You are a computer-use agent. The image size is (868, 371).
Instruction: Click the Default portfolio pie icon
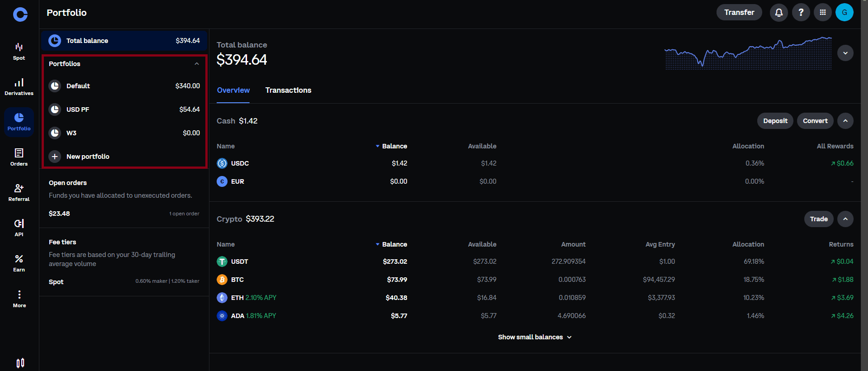tap(55, 86)
